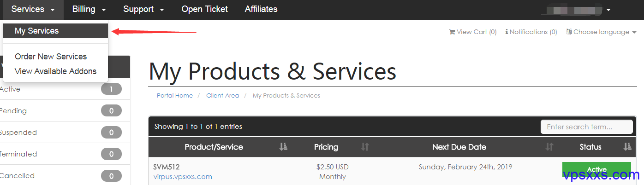The width and height of the screenshot is (644, 185).
Task: Click the Notifications info icon
Action: (x=507, y=32)
